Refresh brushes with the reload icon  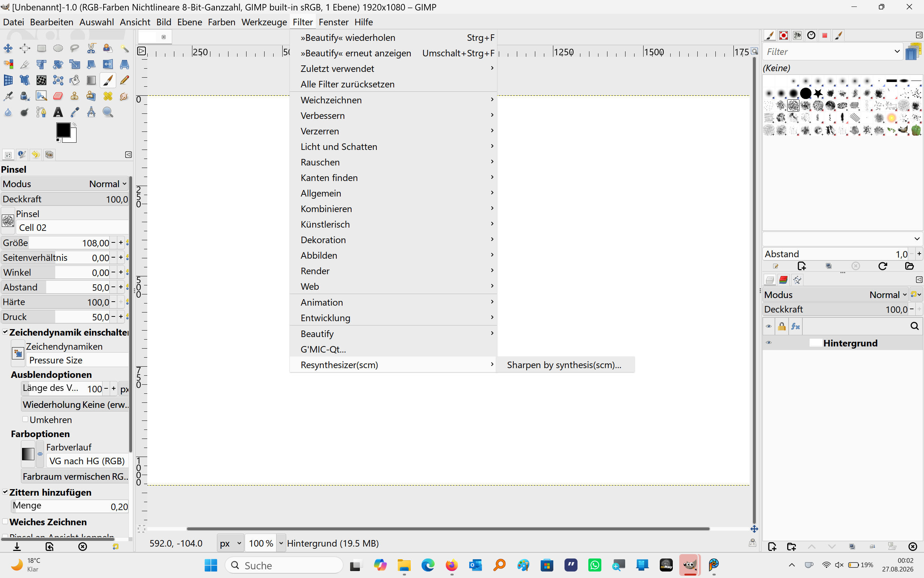tap(882, 266)
